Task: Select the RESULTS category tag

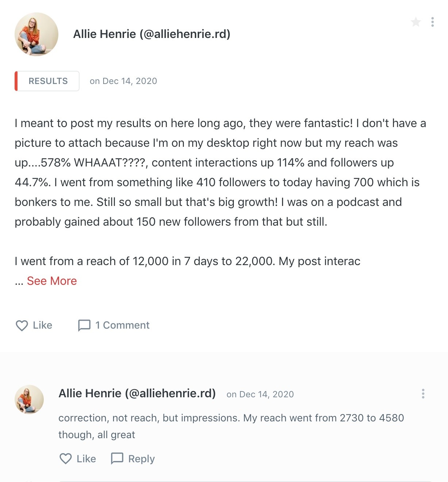Action: tap(48, 81)
